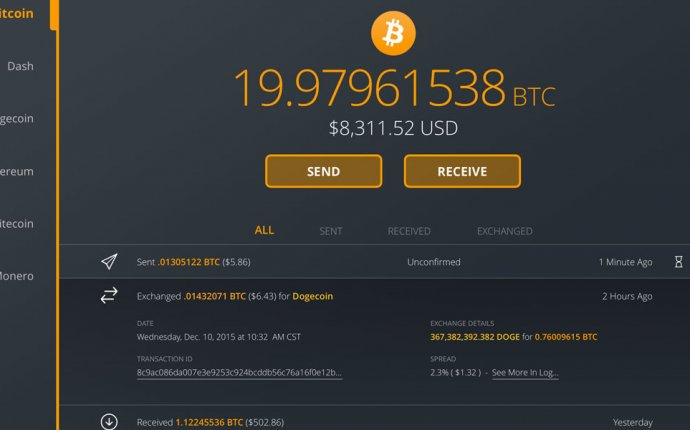Click the SEND button
Image resolution: width=690 pixels, height=430 pixels.
pos(323,171)
